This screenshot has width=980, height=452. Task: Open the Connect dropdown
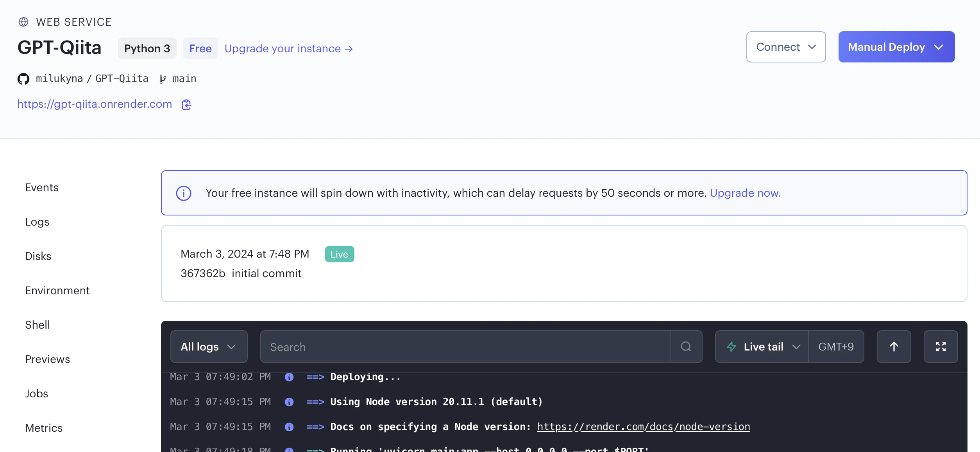786,47
